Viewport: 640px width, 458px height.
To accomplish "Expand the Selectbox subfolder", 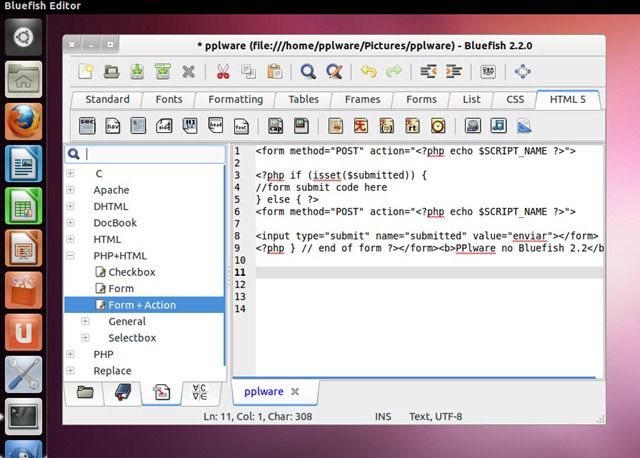I will point(85,338).
